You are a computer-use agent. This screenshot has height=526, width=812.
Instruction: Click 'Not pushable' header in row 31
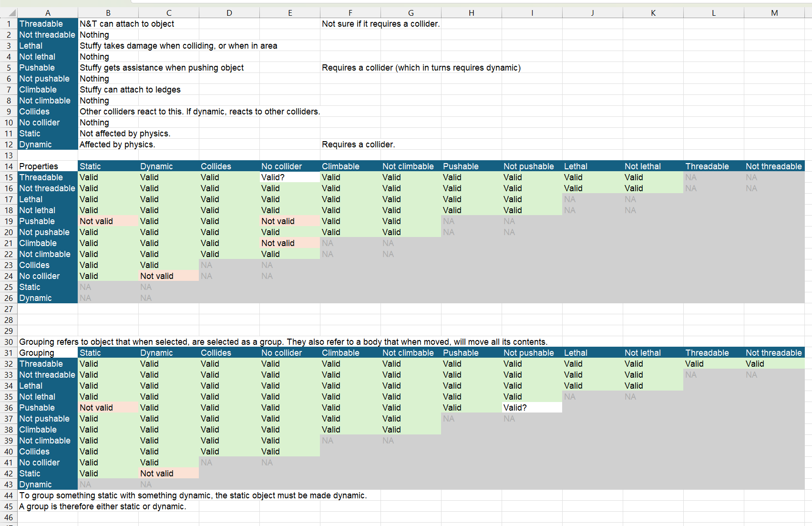(532, 353)
